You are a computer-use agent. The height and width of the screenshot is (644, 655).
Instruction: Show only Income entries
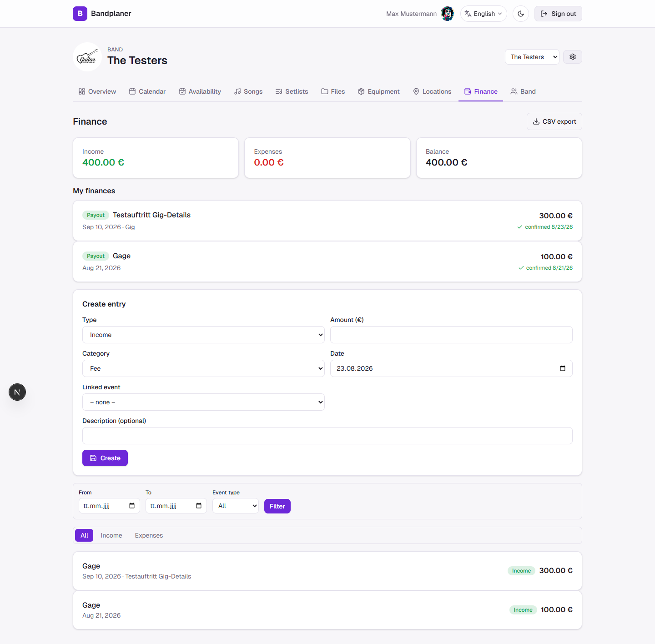[111, 535]
